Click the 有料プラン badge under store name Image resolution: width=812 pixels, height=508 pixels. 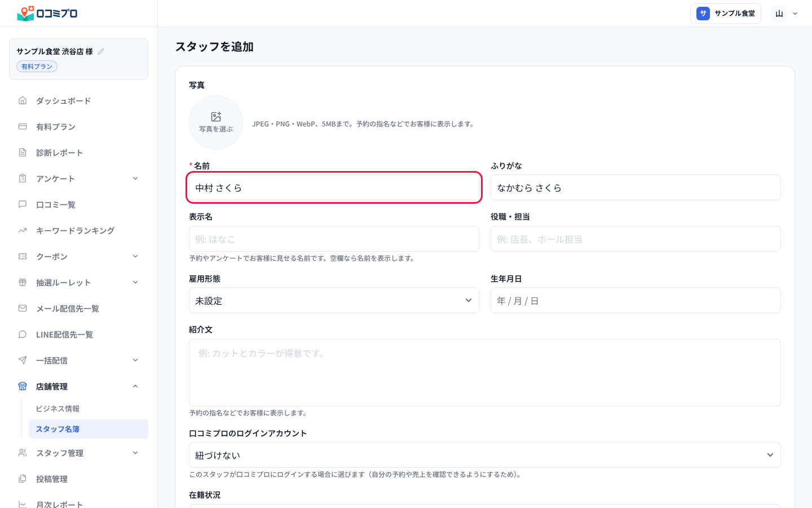37,67
